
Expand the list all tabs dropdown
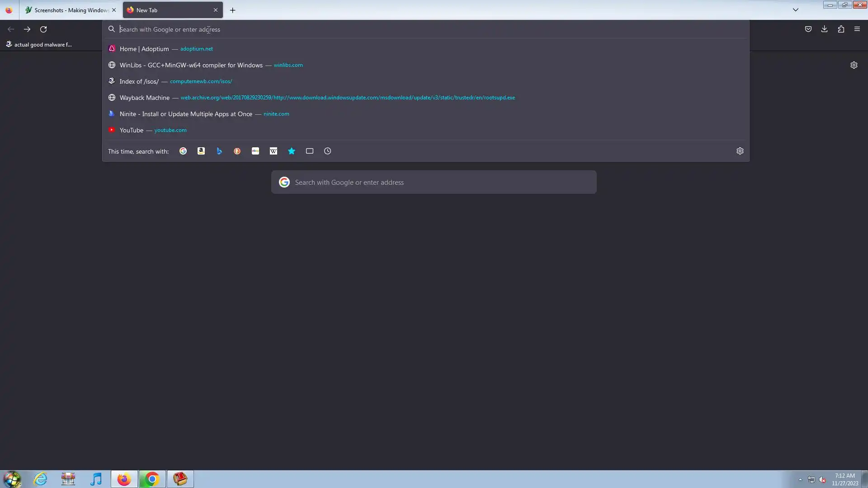click(x=796, y=10)
